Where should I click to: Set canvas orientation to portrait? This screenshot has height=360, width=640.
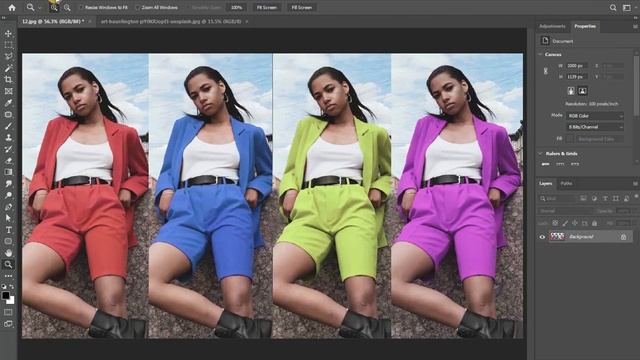pos(571,91)
